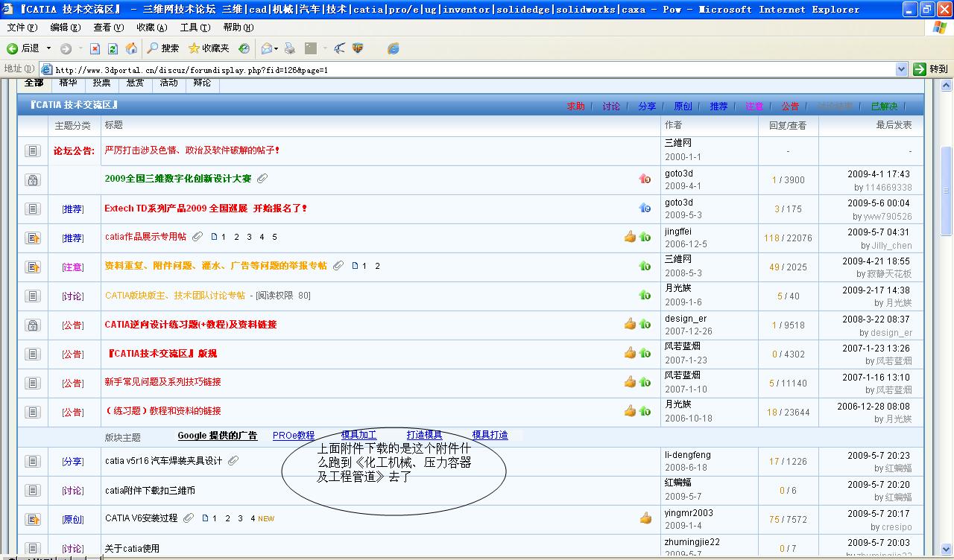
Task: Open the 搜索 search magnifier button
Action: pyautogui.click(x=162, y=48)
